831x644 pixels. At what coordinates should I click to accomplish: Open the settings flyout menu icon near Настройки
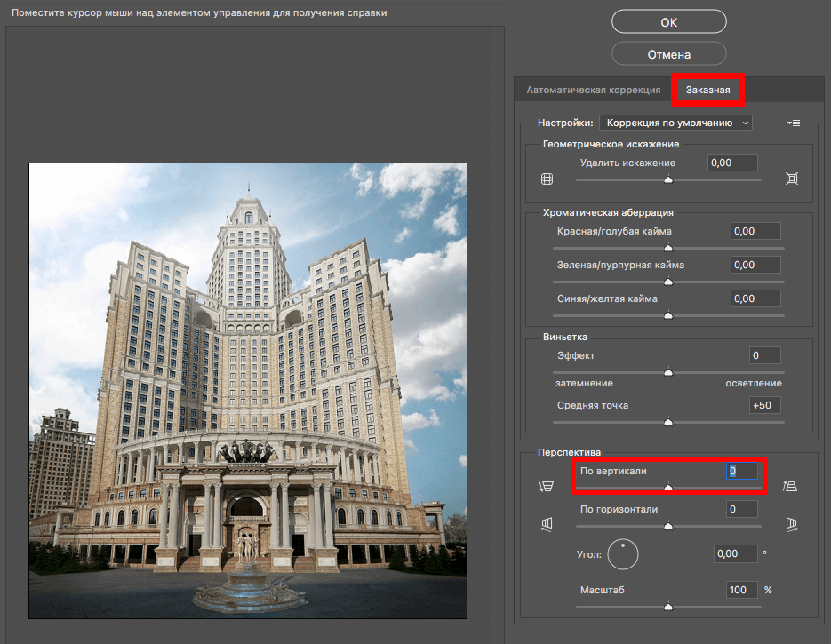coord(793,123)
